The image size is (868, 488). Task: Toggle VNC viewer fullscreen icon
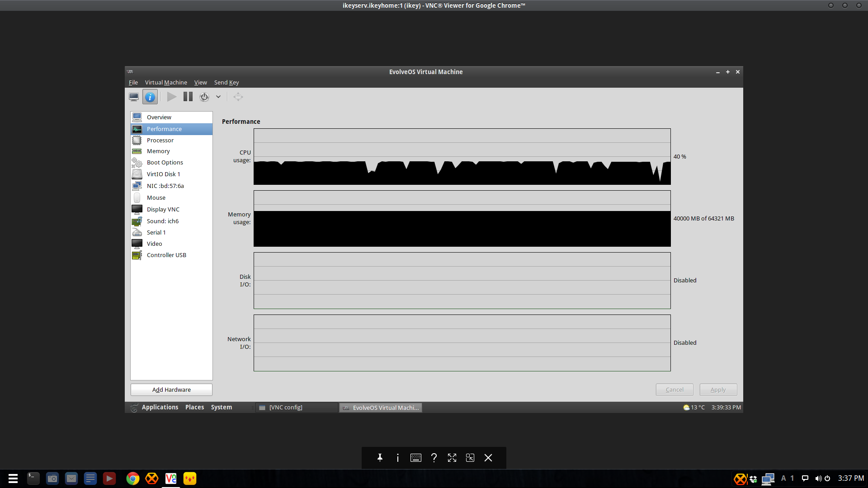click(x=452, y=458)
